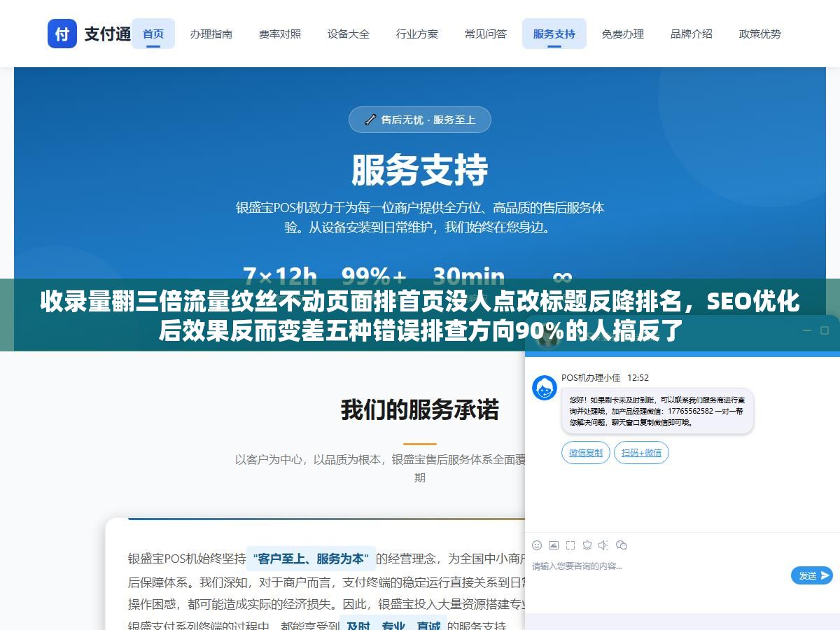840x630 pixels.
Task: Open 常见问答 in the nav bar
Action: coord(485,34)
